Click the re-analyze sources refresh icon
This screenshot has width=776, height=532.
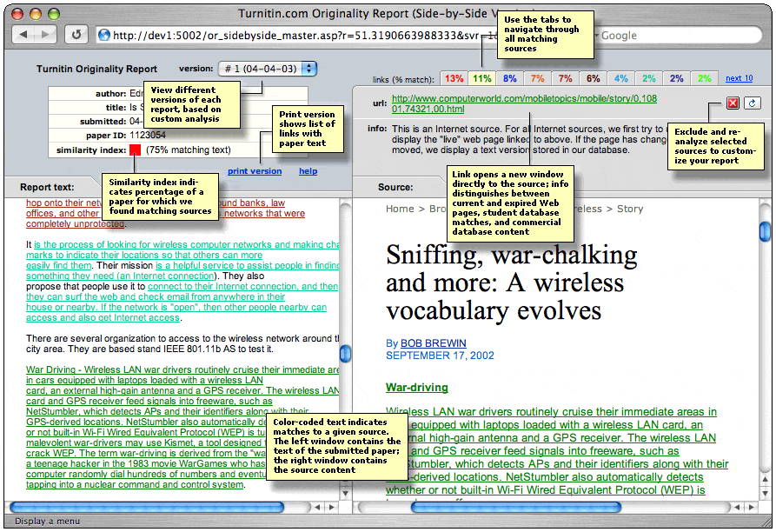[x=753, y=103]
